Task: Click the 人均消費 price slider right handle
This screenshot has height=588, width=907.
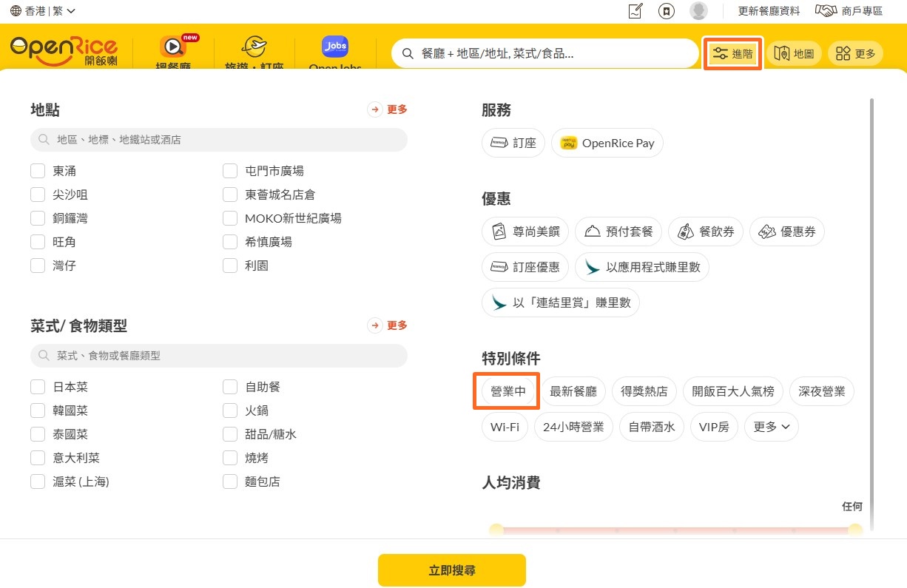Action: (x=855, y=530)
